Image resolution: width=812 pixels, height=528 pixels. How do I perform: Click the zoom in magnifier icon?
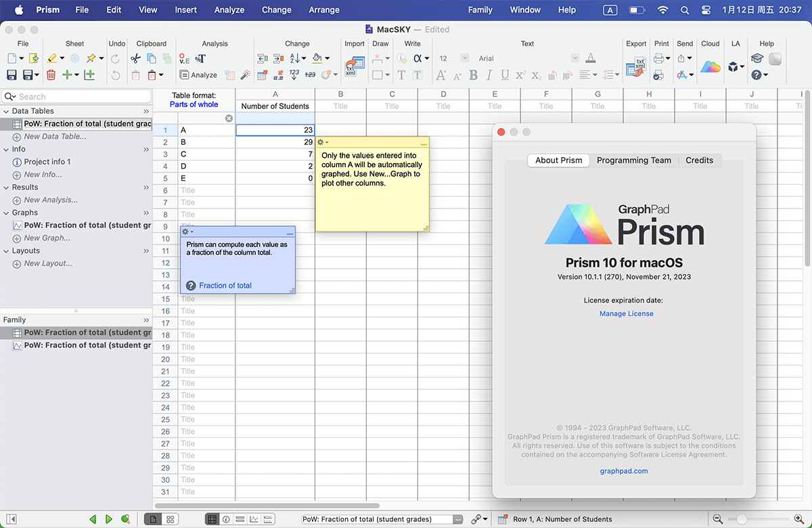click(798, 519)
